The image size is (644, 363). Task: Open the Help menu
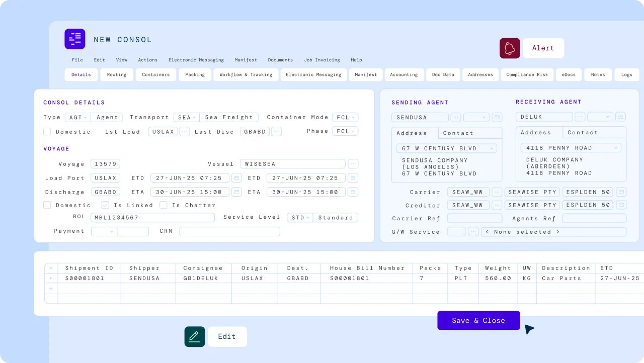356,60
